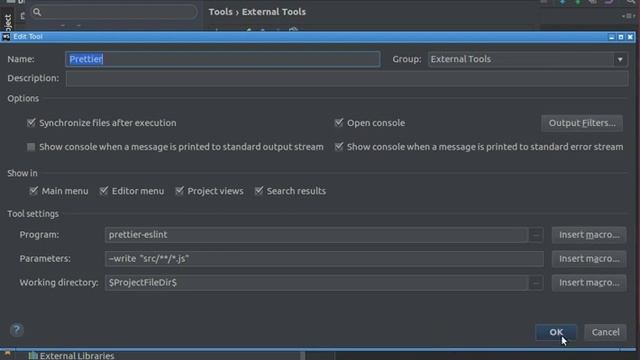Click the search magnifier in the settings window
Image resolution: width=640 pixels, height=360 pixels.
click(x=37, y=12)
